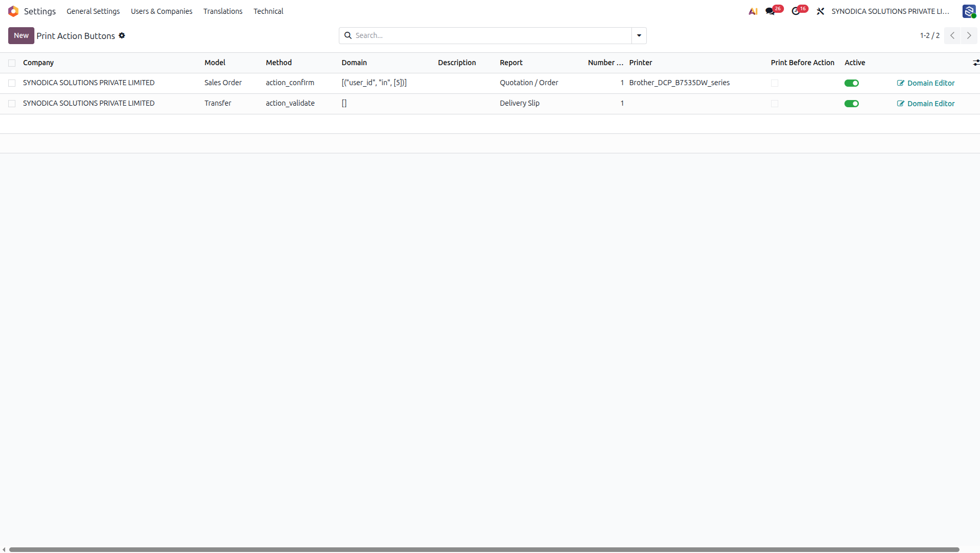Open optional columns adjust icon
Image resolution: width=980 pixels, height=553 pixels.
pyautogui.click(x=975, y=63)
